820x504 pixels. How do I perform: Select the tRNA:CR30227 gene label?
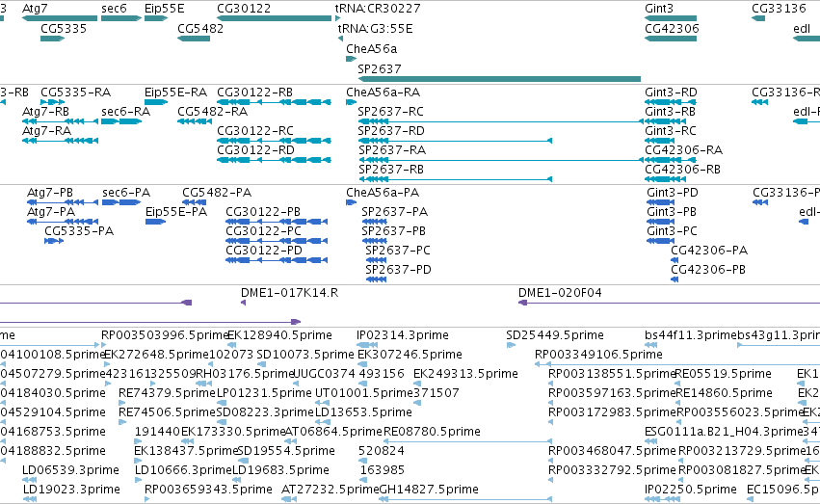point(378,9)
